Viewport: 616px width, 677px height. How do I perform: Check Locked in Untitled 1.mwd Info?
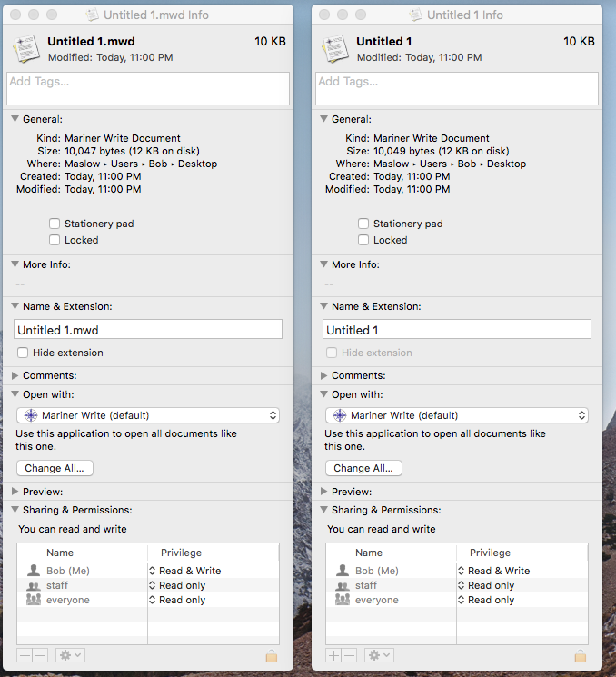click(55, 240)
